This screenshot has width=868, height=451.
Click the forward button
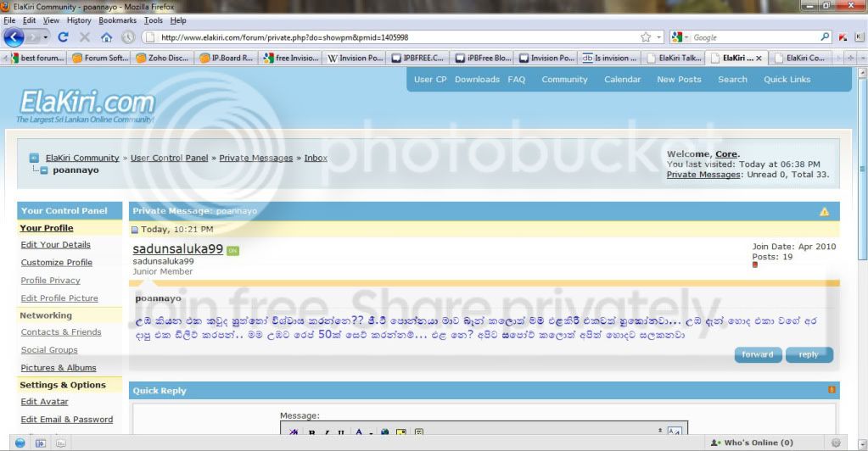click(758, 354)
